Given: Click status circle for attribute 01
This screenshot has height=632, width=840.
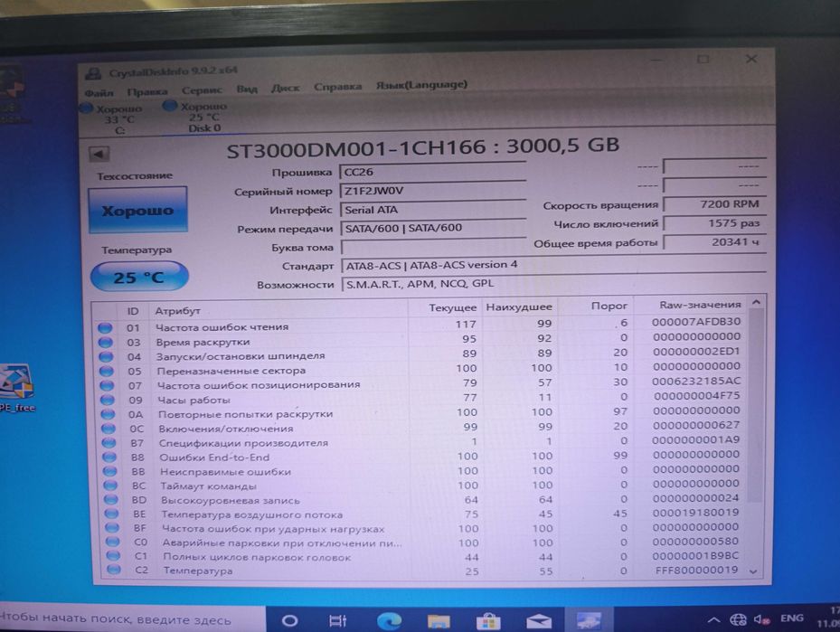Looking at the screenshot, I should click(105, 328).
